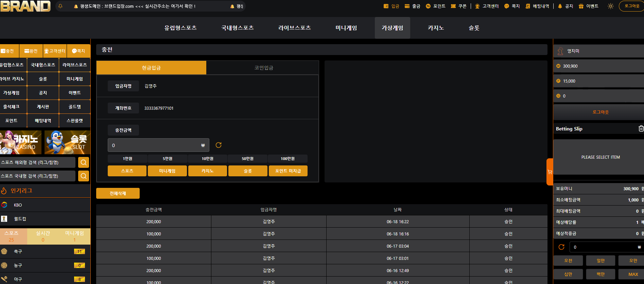
Task: Switch to the 코인입금 tab
Action: pos(263,68)
